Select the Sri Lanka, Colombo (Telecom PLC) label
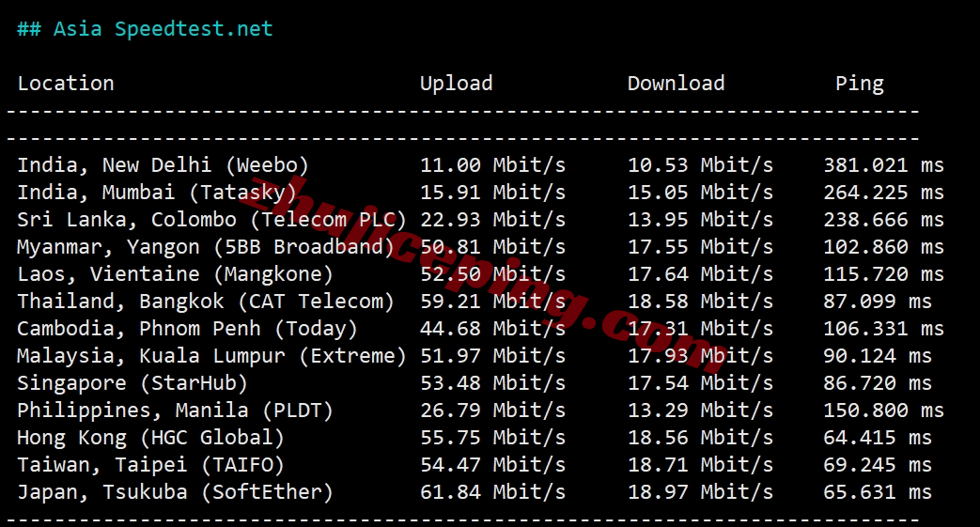Image resolution: width=980 pixels, height=527 pixels. [x=211, y=220]
